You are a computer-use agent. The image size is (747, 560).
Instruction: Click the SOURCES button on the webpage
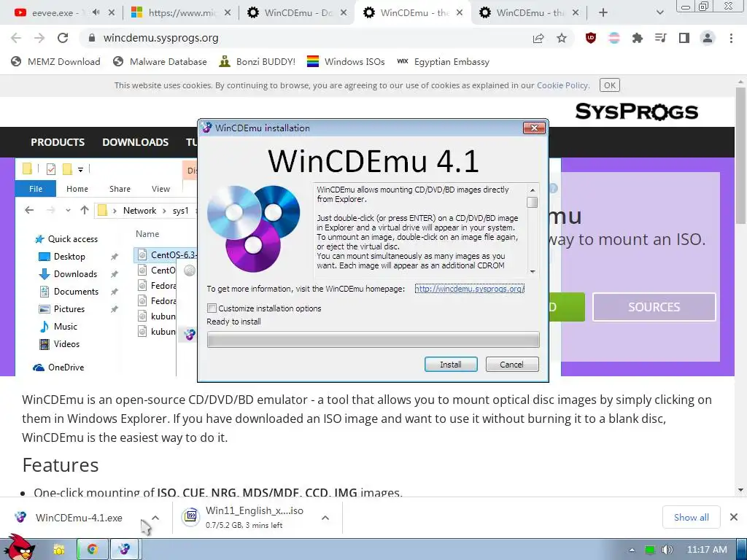tap(654, 307)
